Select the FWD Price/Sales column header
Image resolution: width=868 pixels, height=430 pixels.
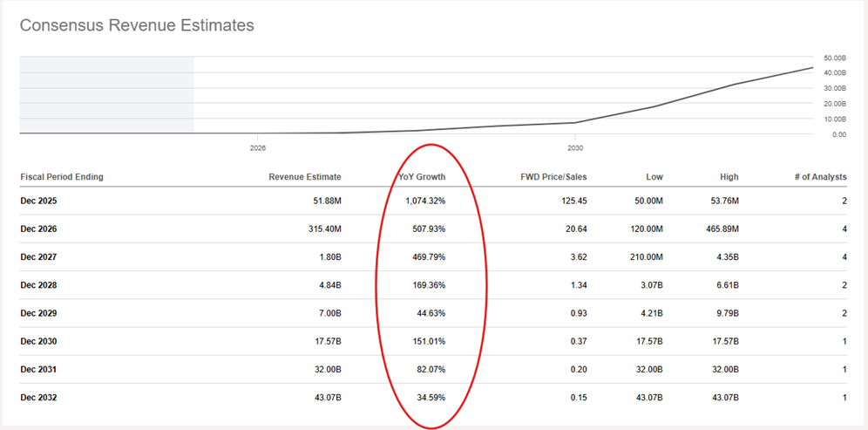pyautogui.click(x=553, y=177)
